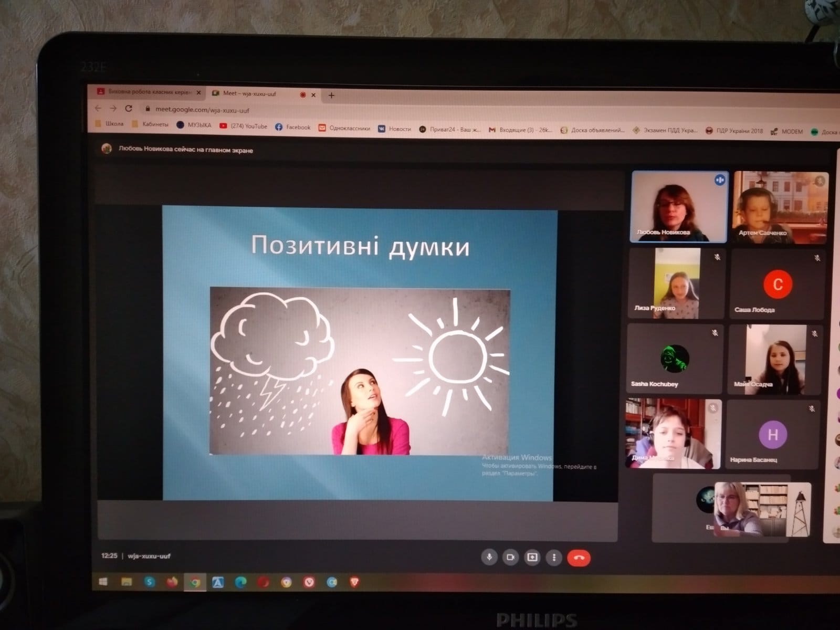
Task: Open the YouTube bookmark
Action: click(244, 126)
